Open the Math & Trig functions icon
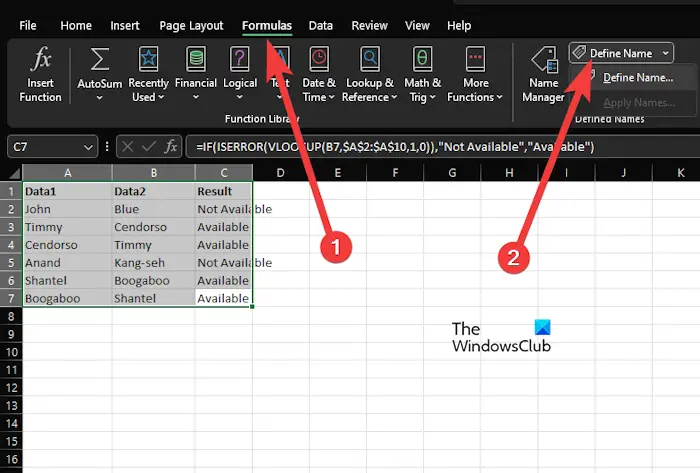Screen dimensions: 700x473 tap(422, 59)
